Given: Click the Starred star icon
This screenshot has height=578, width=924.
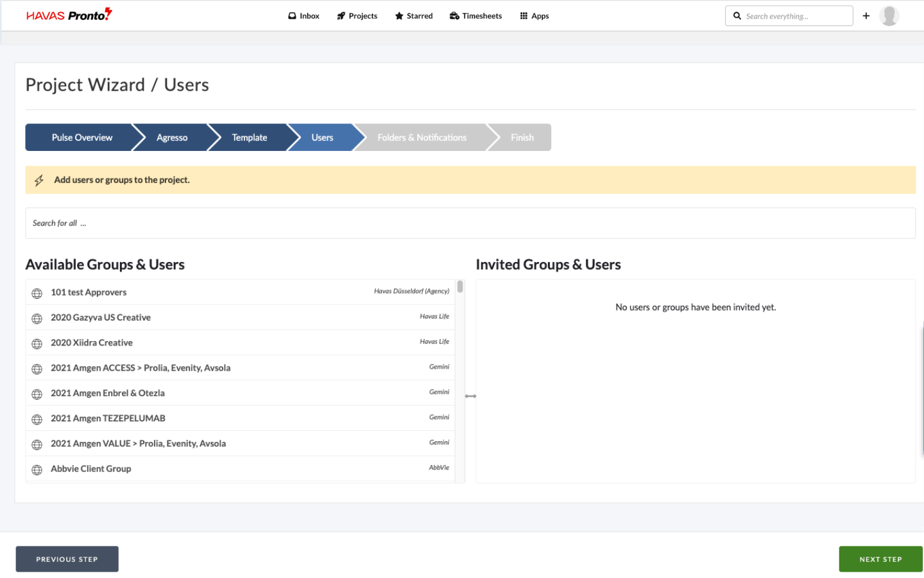Looking at the screenshot, I should tap(399, 16).
